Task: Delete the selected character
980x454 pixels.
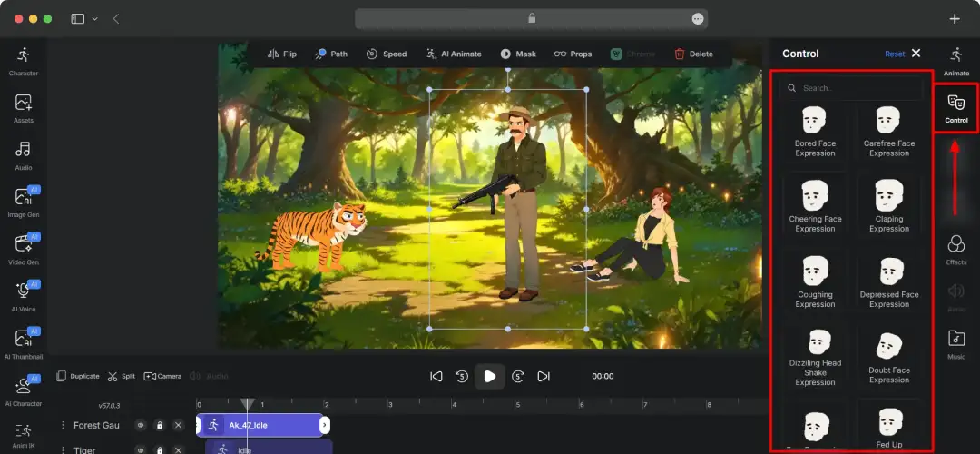Action: [x=694, y=54]
